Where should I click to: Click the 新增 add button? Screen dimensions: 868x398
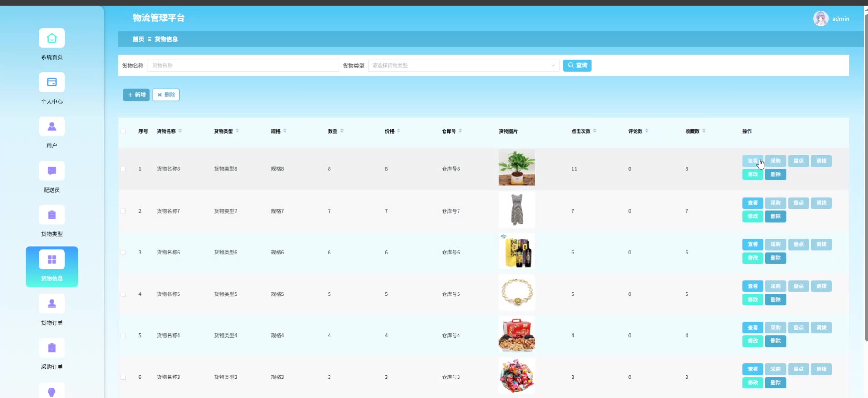(136, 95)
